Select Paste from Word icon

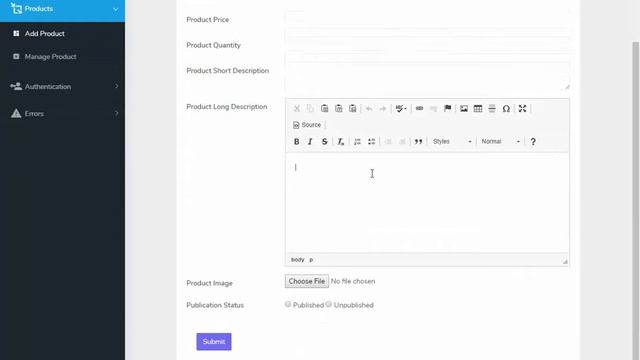353,109
